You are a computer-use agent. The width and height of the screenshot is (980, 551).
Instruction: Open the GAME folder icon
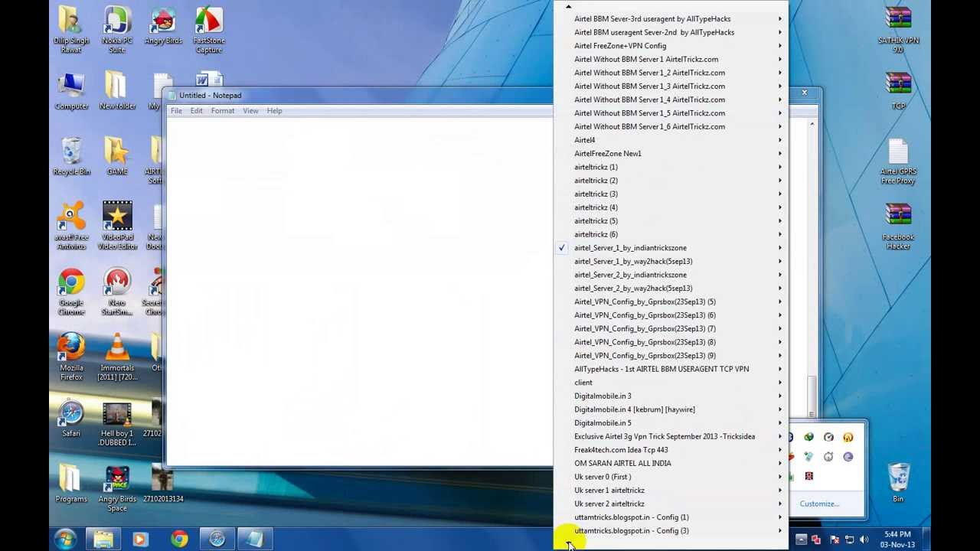(117, 157)
